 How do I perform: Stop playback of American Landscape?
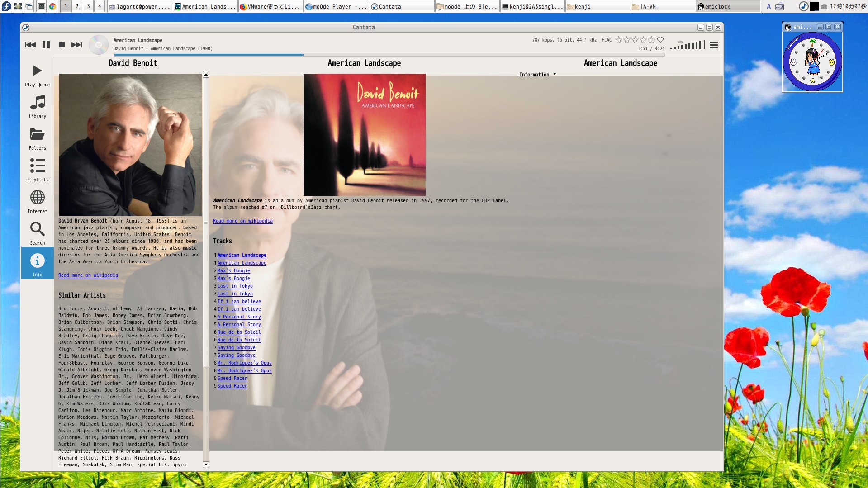[62, 44]
